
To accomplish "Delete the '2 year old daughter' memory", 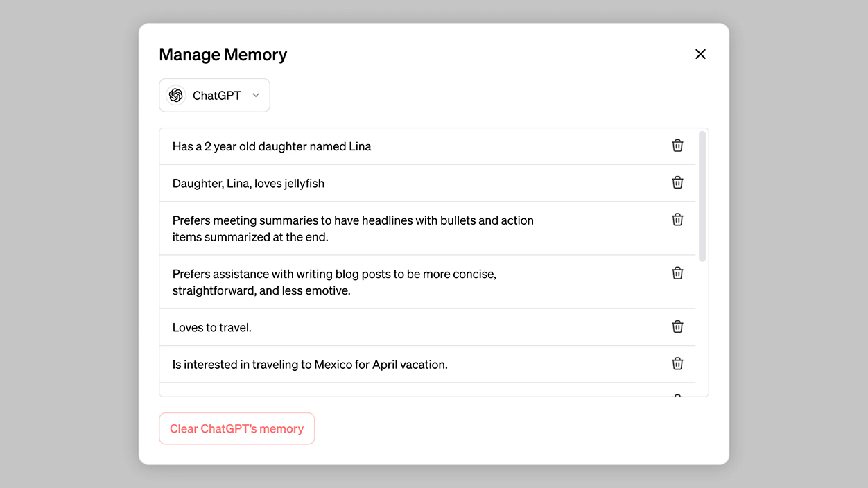I will pyautogui.click(x=677, y=146).
